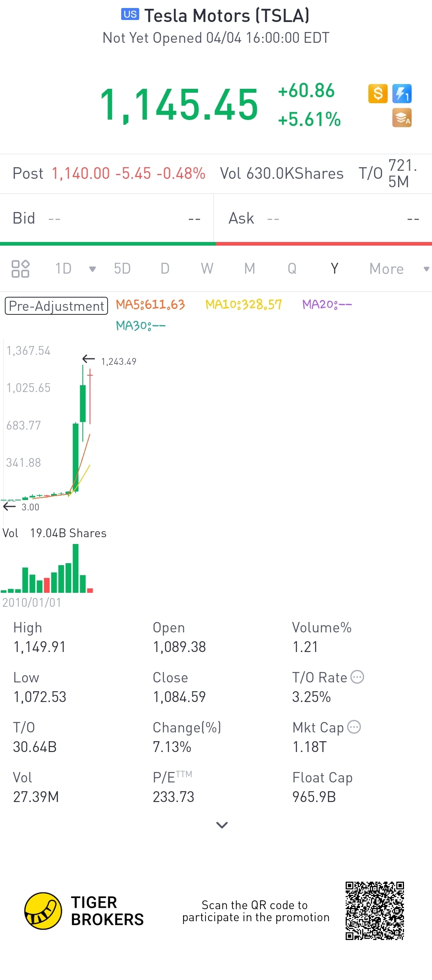Tap the Float Cap 965.9B value

point(314,797)
